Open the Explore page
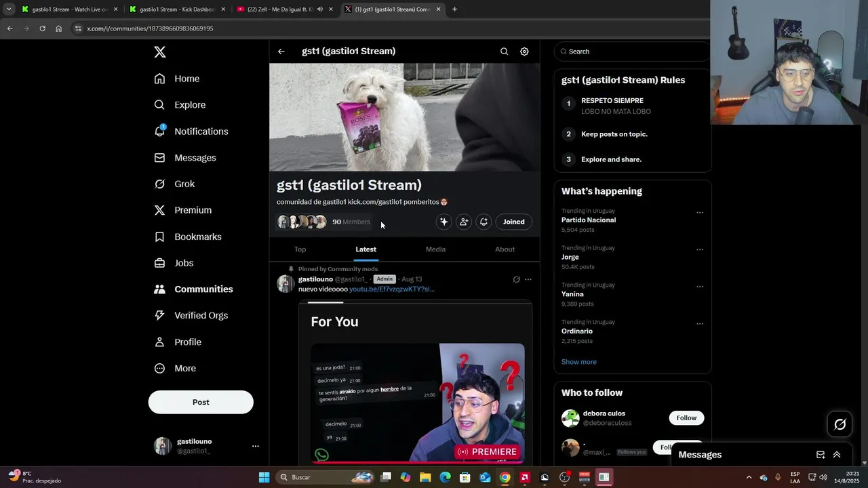The width and height of the screenshot is (868, 488). [x=180, y=105]
